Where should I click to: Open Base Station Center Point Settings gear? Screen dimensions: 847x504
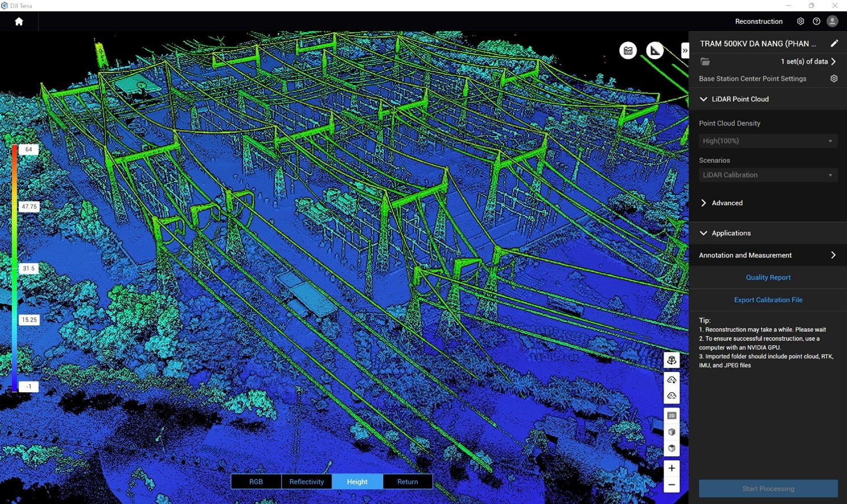tap(834, 78)
